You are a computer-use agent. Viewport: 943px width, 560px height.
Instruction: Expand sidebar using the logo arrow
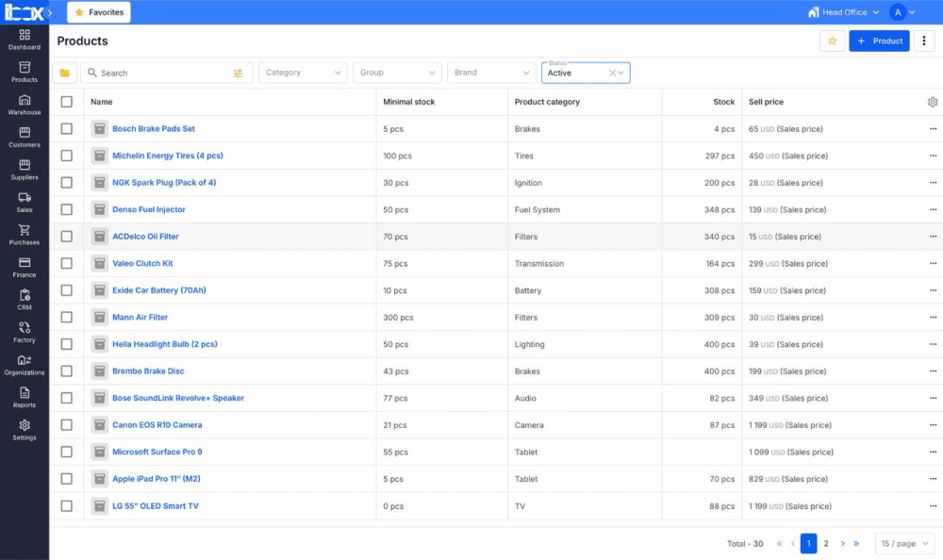point(50,12)
